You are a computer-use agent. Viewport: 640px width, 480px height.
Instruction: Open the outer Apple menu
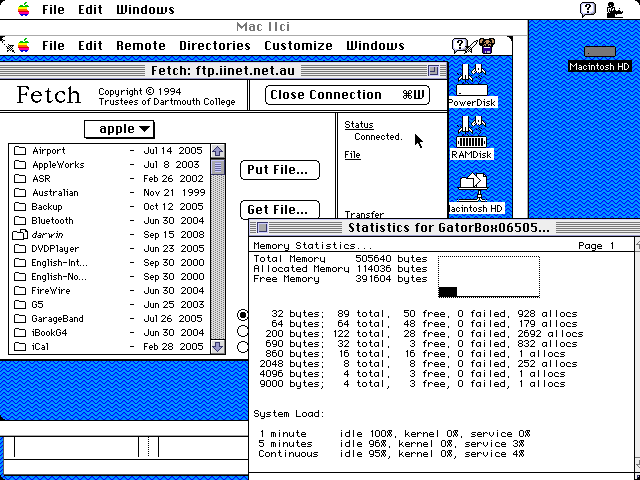pos(24,9)
